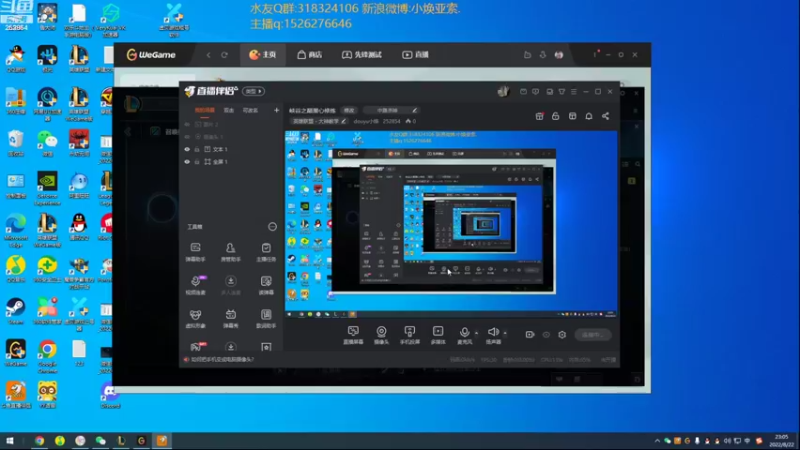Collapse the 工具箱 toolbox panel
This screenshot has height=450, width=800.
click(272, 227)
